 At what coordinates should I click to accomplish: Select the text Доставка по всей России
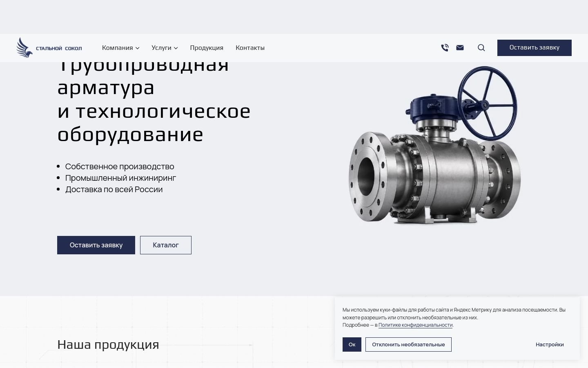[114, 189]
